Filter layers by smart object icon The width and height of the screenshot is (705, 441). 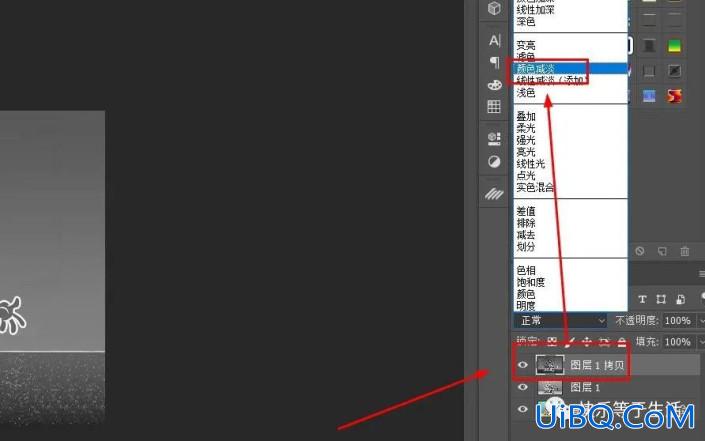coord(680,299)
